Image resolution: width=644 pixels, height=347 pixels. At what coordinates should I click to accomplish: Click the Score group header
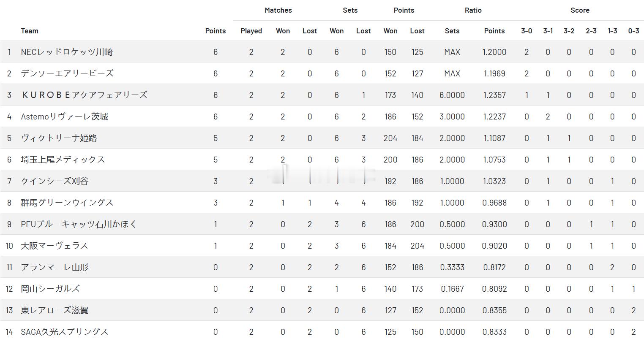point(580,10)
